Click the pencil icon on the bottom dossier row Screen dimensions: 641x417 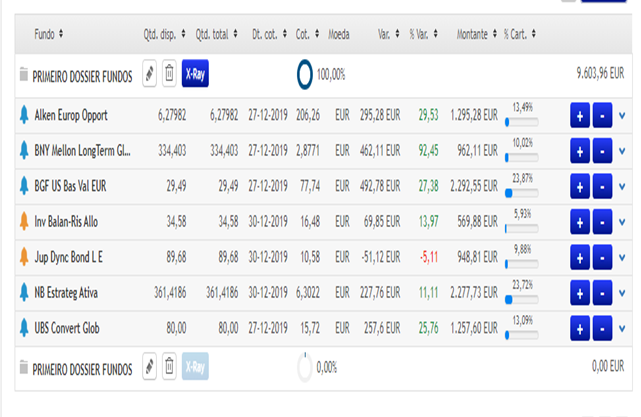point(150,368)
